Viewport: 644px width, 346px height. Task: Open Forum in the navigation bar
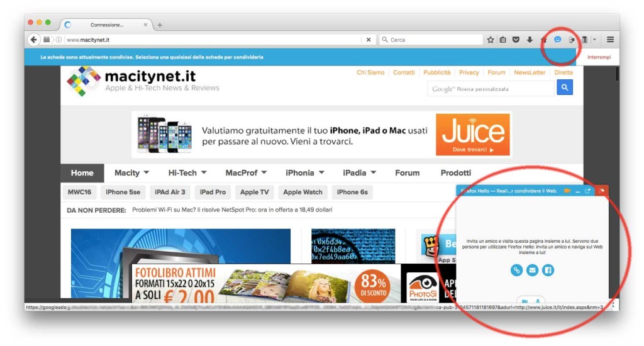point(408,173)
